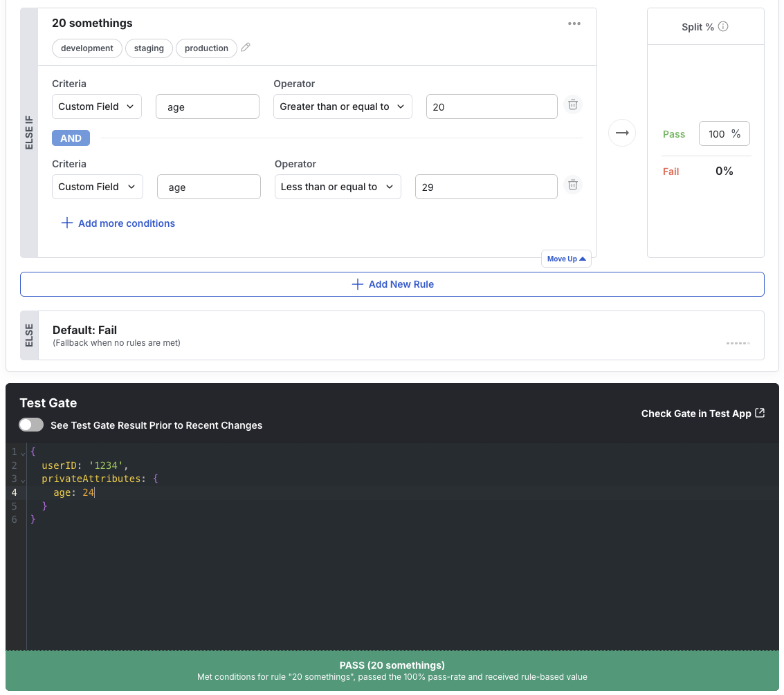The width and height of the screenshot is (784, 695).
Task: Click the development environment tag
Action: 87,48
